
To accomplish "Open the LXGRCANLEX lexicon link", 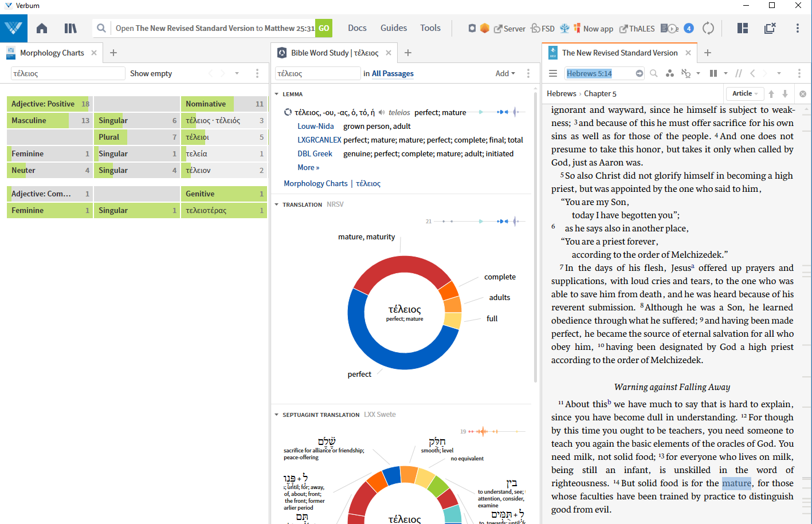I will 319,140.
